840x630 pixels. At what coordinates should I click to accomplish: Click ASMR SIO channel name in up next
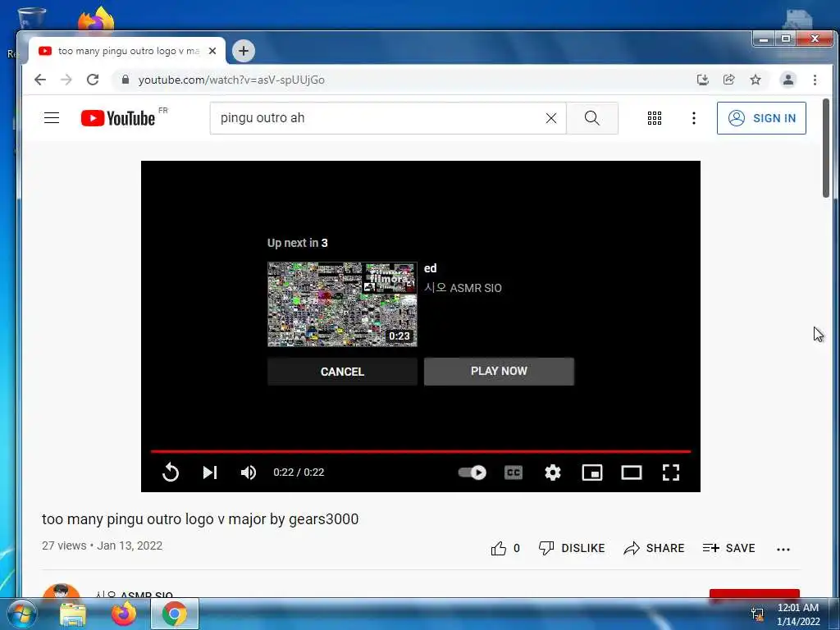[x=463, y=288]
